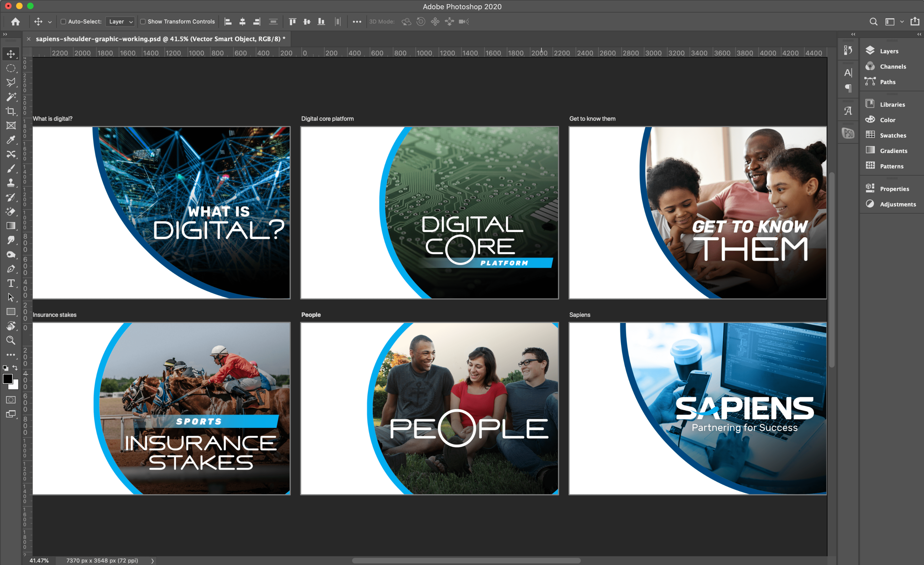
Task: Align vertical centers in options bar
Action: pyautogui.click(x=307, y=22)
